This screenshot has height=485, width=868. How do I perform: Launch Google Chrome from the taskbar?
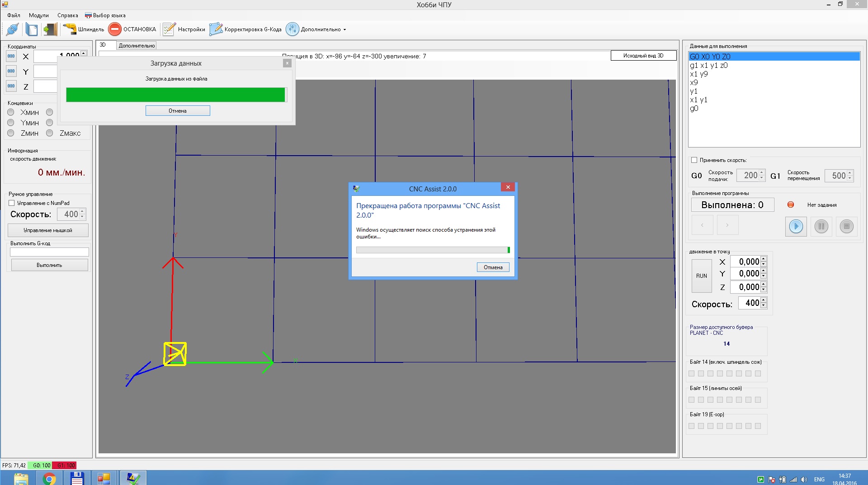click(49, 478)
